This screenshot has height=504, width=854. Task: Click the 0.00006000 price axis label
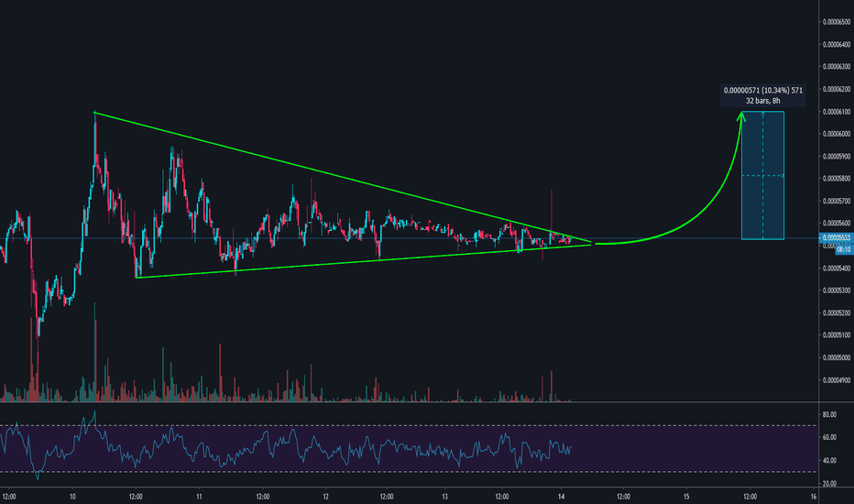point(837,134)
